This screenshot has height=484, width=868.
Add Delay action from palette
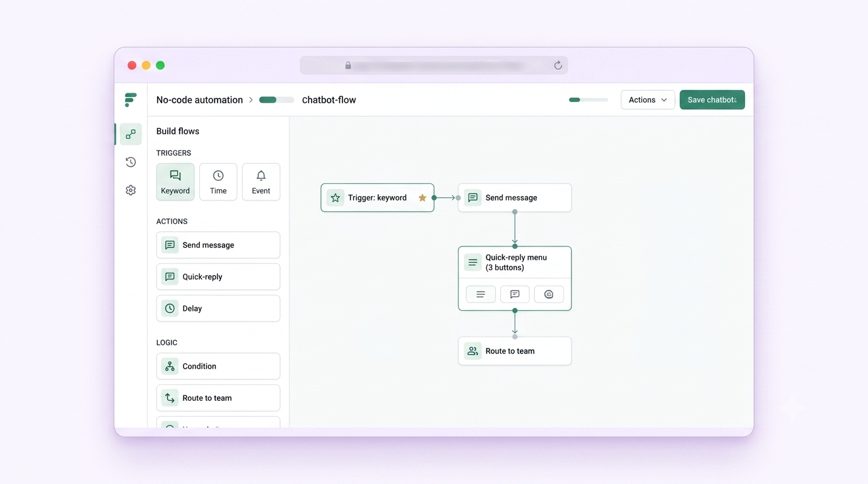click(x=218, y=308)
